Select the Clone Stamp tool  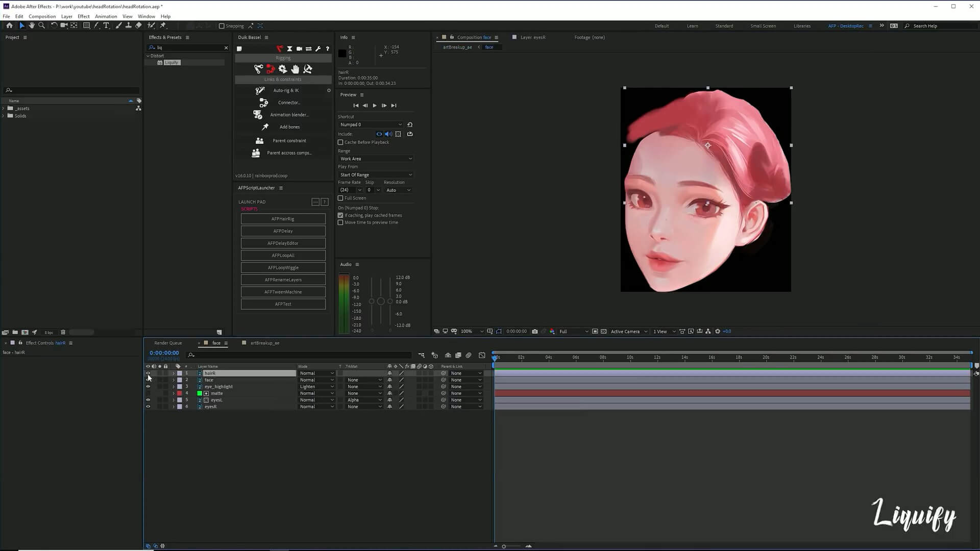(x=128, y=26)
